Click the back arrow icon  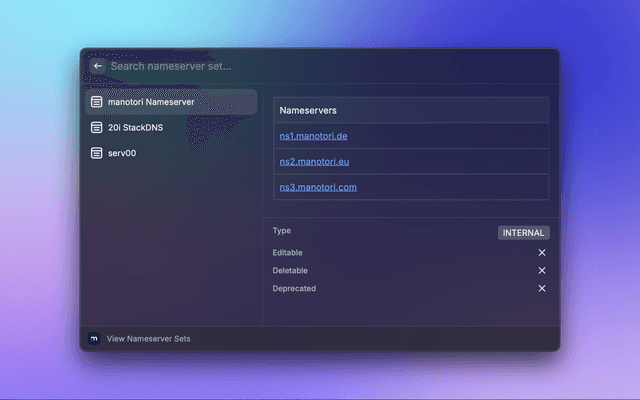click(98, 66)
